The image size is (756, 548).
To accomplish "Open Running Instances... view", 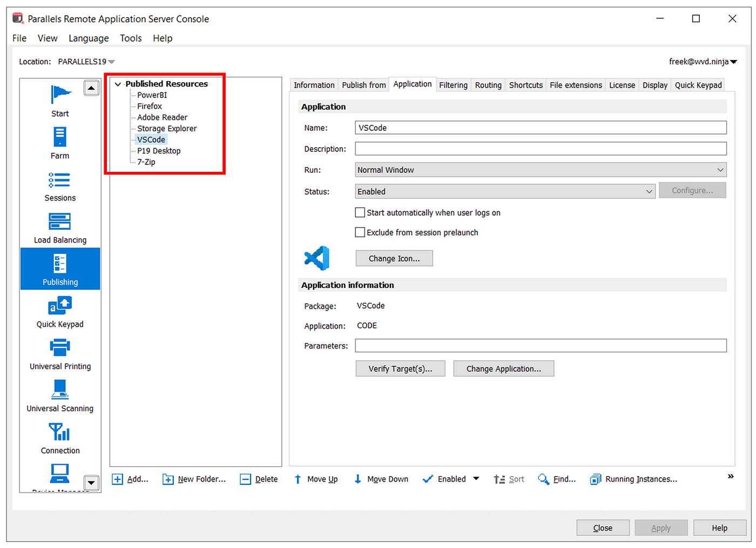I will click(634, 479).
